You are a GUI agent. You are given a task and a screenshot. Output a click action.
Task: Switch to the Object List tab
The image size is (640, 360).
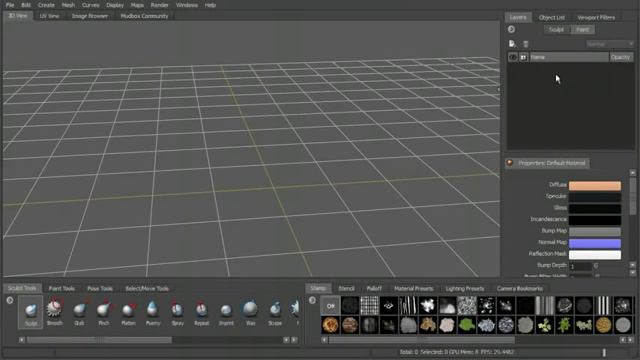click(x=552, y=18)
